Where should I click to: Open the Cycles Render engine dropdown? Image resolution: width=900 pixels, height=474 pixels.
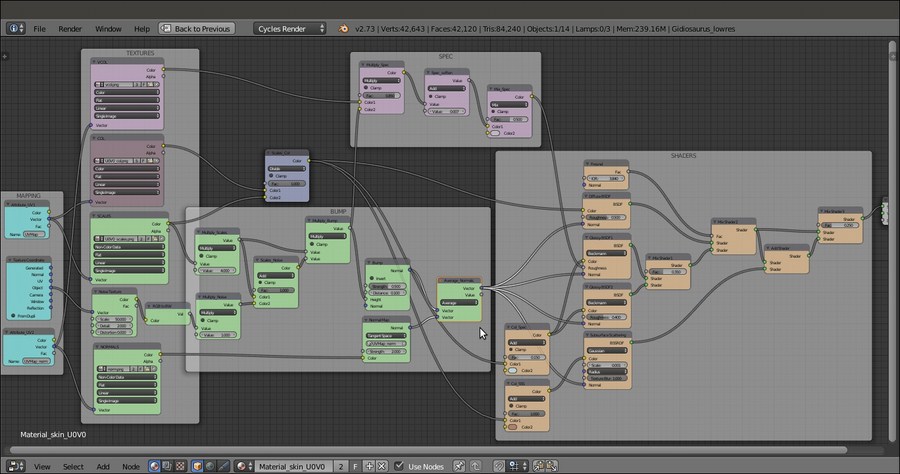290,28
